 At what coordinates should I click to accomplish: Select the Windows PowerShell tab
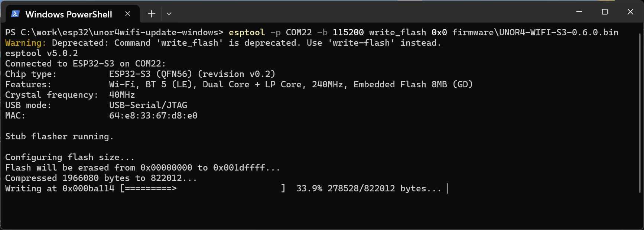tap(69, 14)
